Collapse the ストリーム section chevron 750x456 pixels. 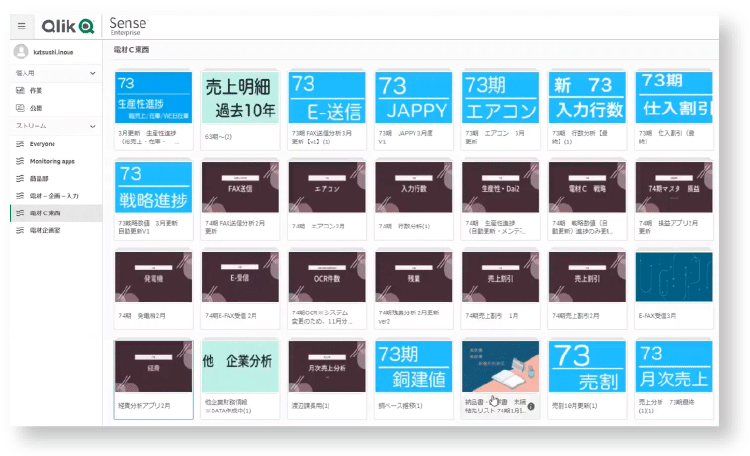(92, 126)
